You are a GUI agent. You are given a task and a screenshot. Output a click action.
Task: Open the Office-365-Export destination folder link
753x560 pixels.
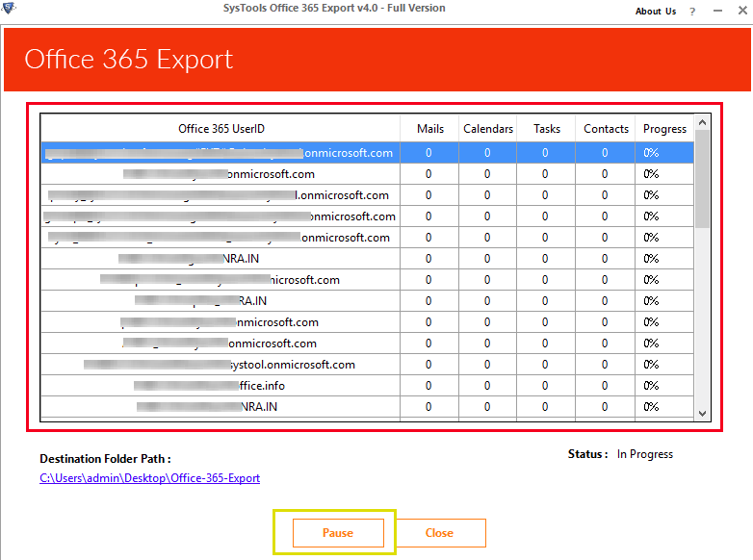click(x=149, y=478)
